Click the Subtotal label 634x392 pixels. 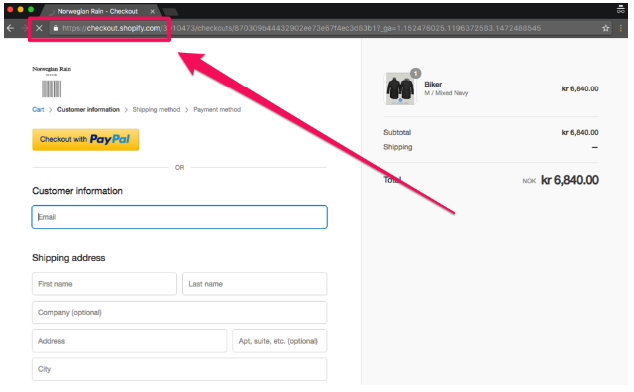(397, 132)
